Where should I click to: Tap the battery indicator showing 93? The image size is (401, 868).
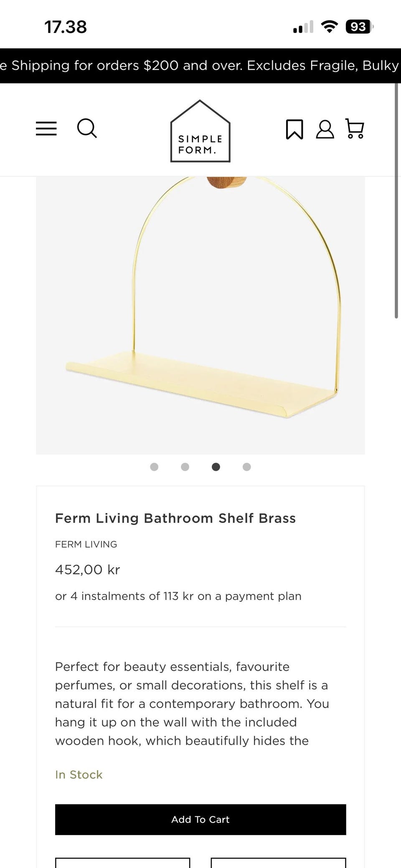pyautogui.click(x=359, y=27)
